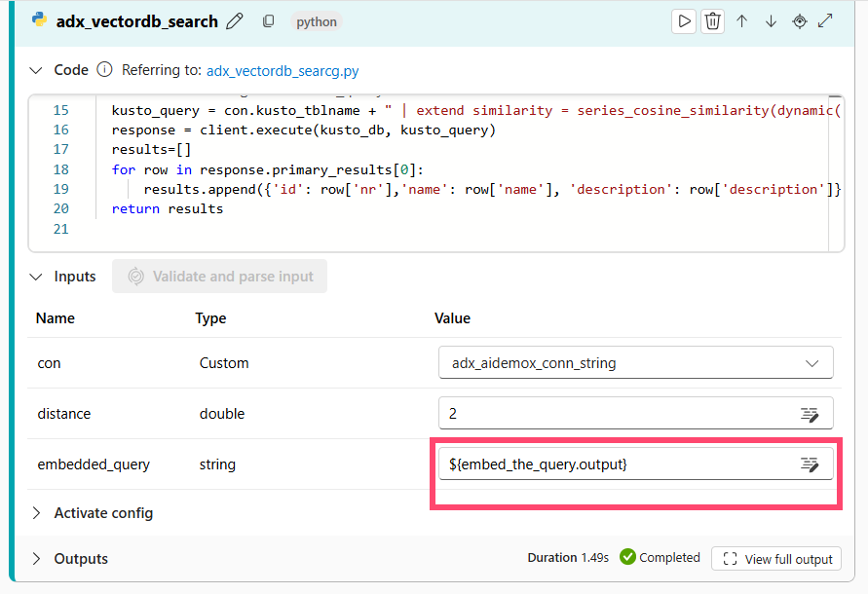The width and height of the screenshot is (868, 594).
Task: Click the string type cell
Action: 217,464
